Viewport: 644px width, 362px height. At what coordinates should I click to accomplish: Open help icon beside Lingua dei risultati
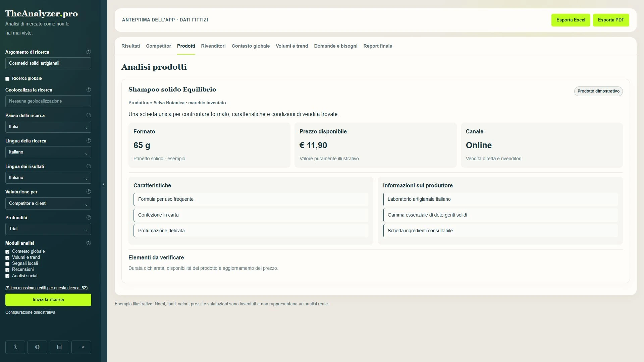(x=89, y=166)
